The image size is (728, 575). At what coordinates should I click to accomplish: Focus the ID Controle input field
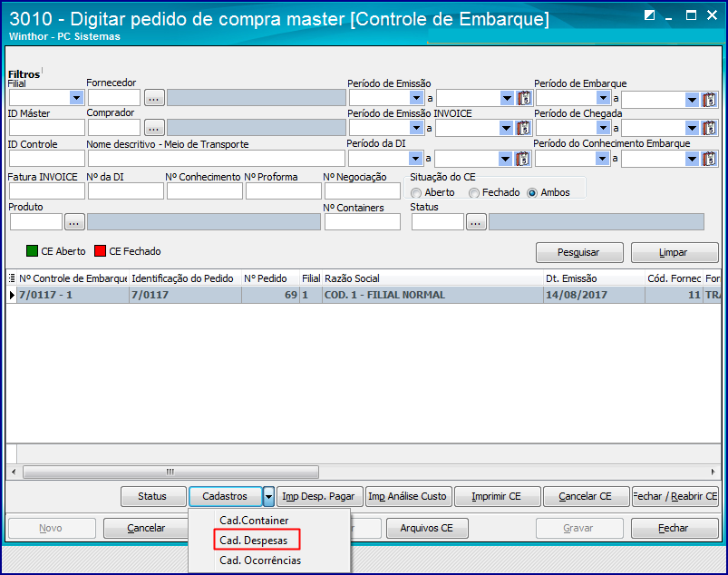click(x=47, y=159)
